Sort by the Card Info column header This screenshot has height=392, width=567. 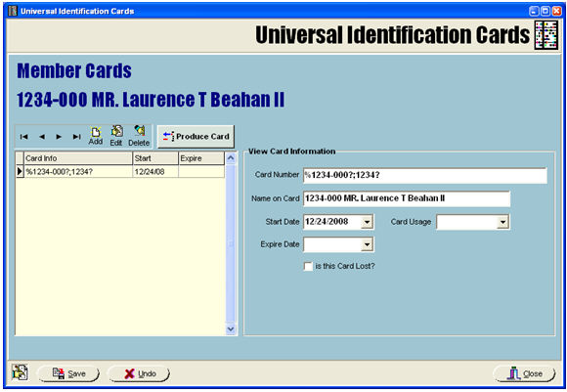point(78,158)
